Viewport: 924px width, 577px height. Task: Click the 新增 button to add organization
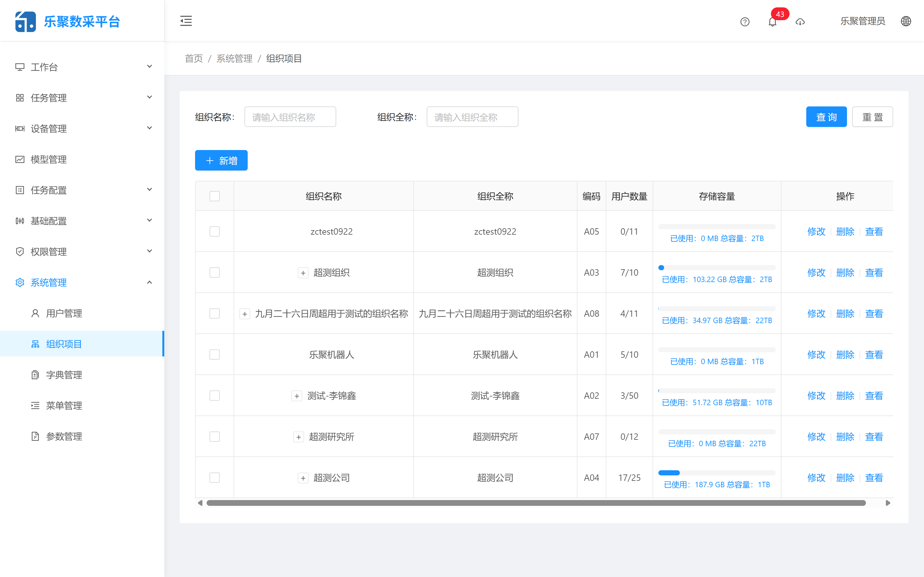221,160
